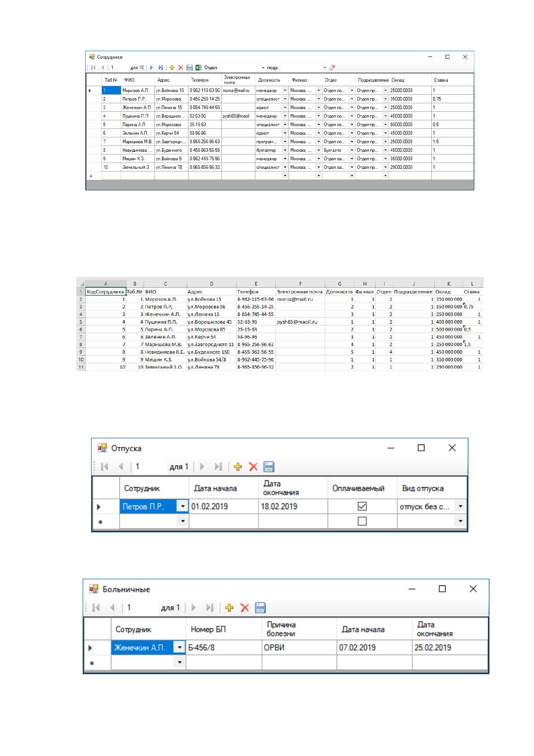The width and height of the screenshot is (534, 756).
Task: Open Вид отпуска dropdown for Петров П.Р.
Action: [x=460, y=506]
